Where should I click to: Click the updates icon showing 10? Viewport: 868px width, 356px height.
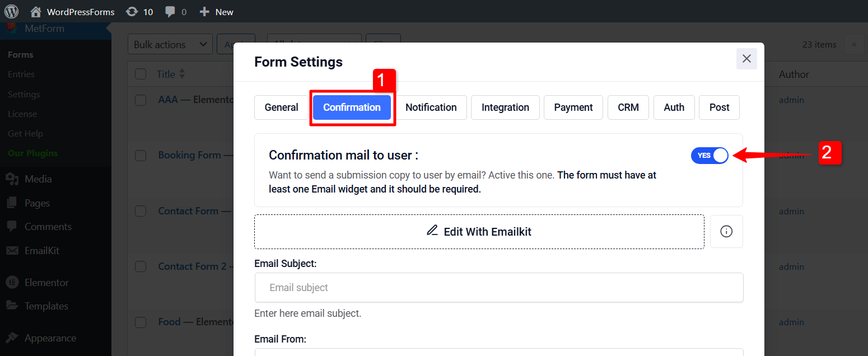[139, 11]
